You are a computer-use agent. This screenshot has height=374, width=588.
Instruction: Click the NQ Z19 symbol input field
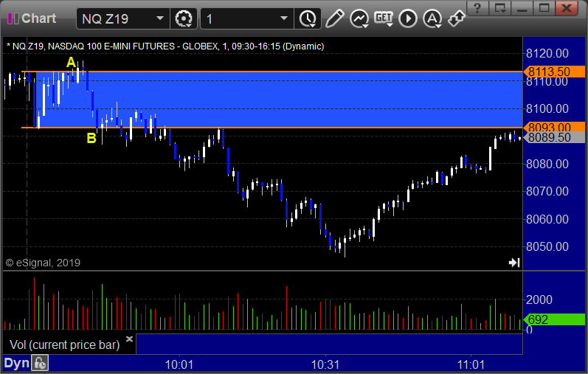(x=123, y=18)
